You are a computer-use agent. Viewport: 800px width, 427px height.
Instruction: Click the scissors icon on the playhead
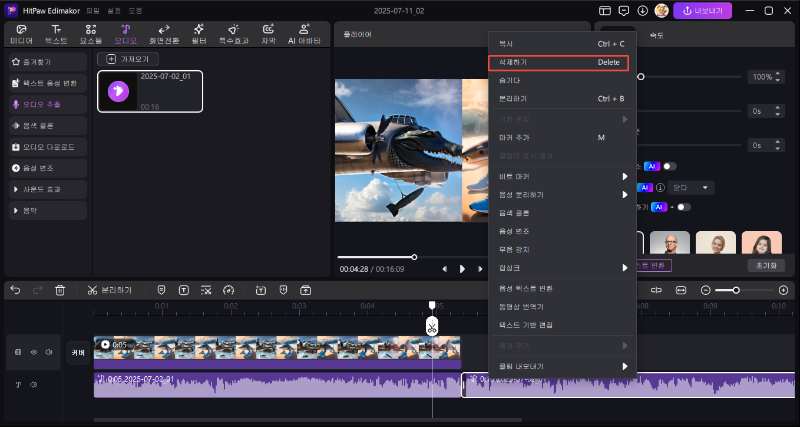point(432,328)
